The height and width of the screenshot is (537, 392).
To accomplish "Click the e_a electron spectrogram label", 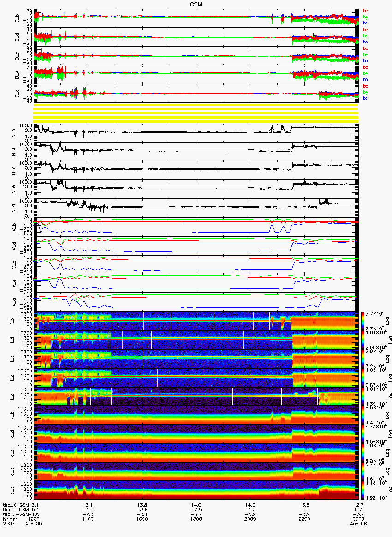I will (x=12, y=491).
